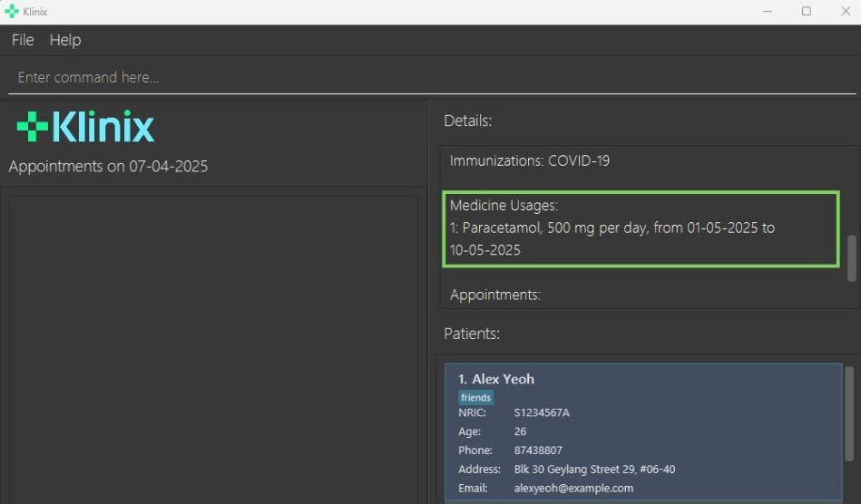Click the green cross Klinix logo
This screenshot has height=504, width=861.
coord(33,127)
